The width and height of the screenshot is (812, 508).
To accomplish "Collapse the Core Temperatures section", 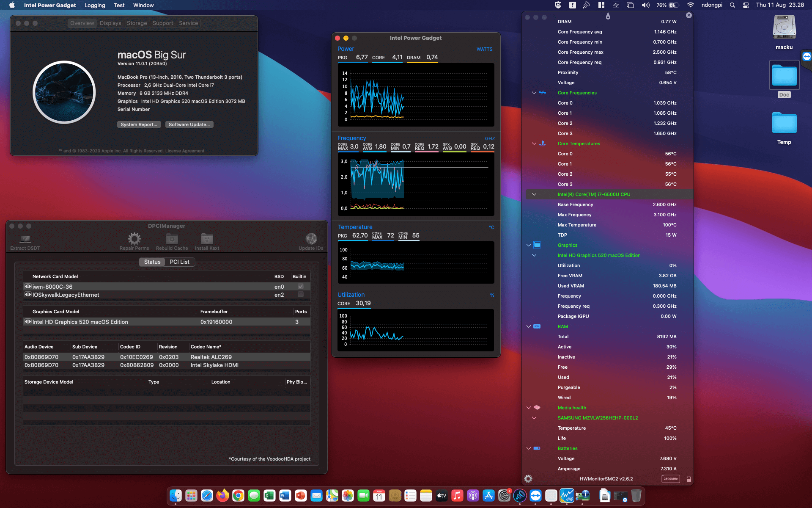I will [x=534, y=144].
